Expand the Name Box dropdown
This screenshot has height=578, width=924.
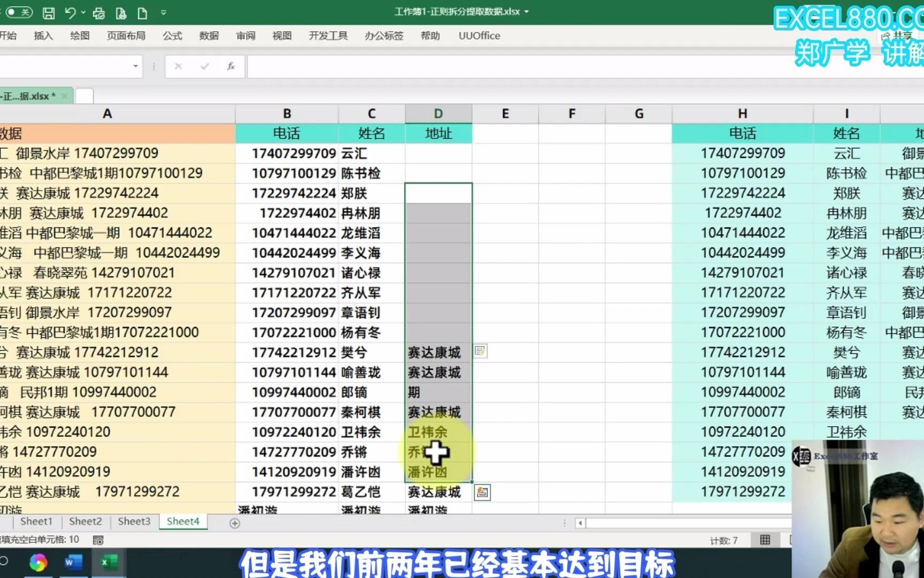click(135, 66)
